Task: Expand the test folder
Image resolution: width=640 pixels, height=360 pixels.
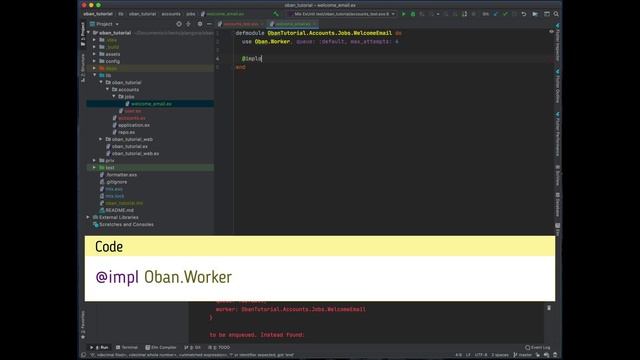Action: click(94, 167)
